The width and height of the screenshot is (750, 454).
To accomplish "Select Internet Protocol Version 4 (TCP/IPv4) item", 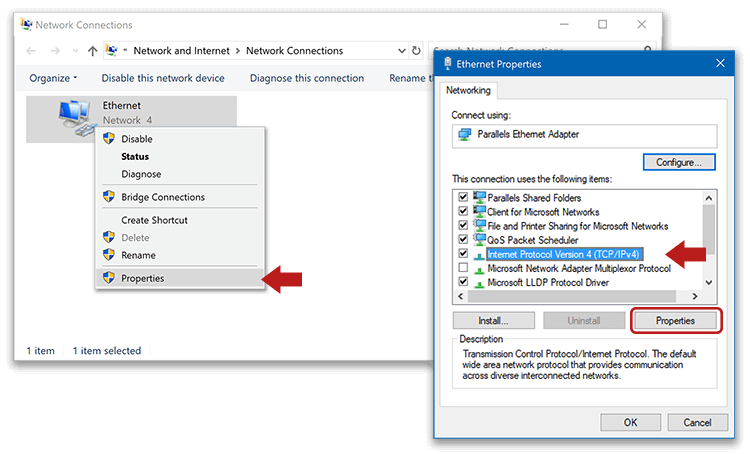I will point(564,254).
